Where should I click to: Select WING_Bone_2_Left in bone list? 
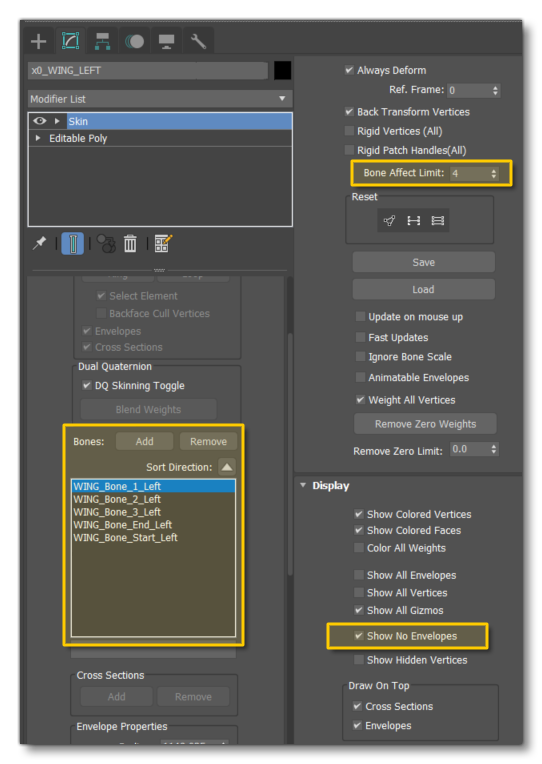[x=153, y=499]
